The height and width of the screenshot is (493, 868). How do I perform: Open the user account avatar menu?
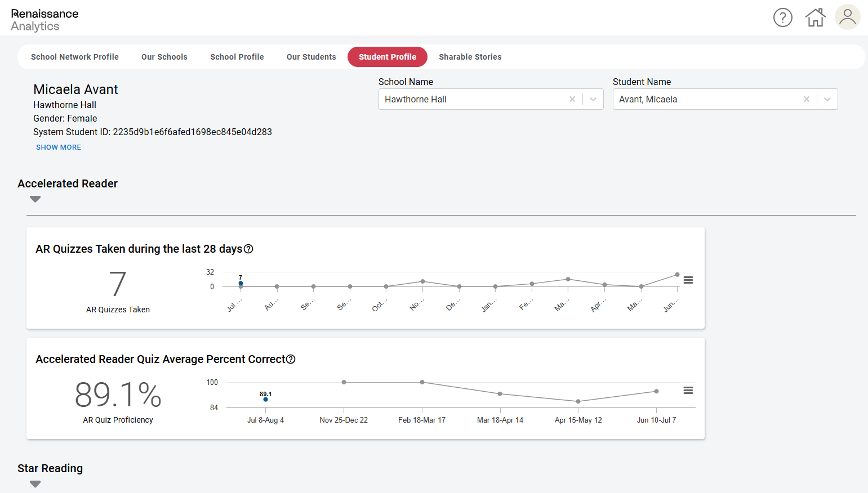tap(847, 17)
